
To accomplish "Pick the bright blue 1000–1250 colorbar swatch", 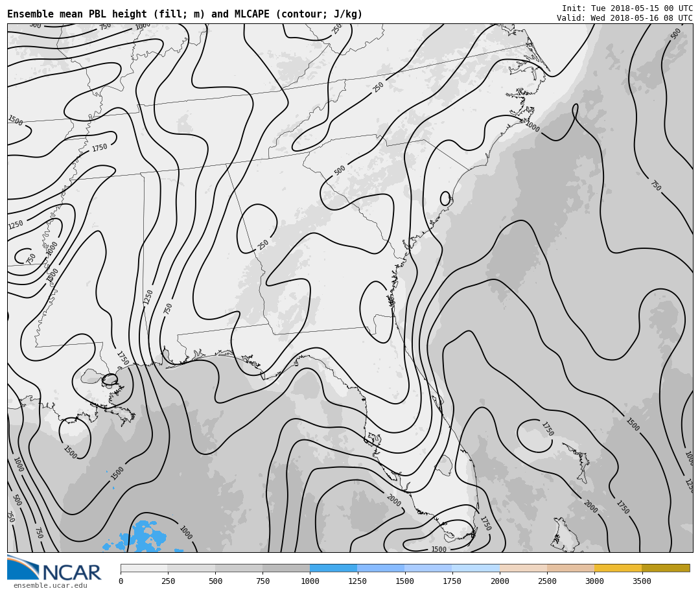I will tap(333, 568).
